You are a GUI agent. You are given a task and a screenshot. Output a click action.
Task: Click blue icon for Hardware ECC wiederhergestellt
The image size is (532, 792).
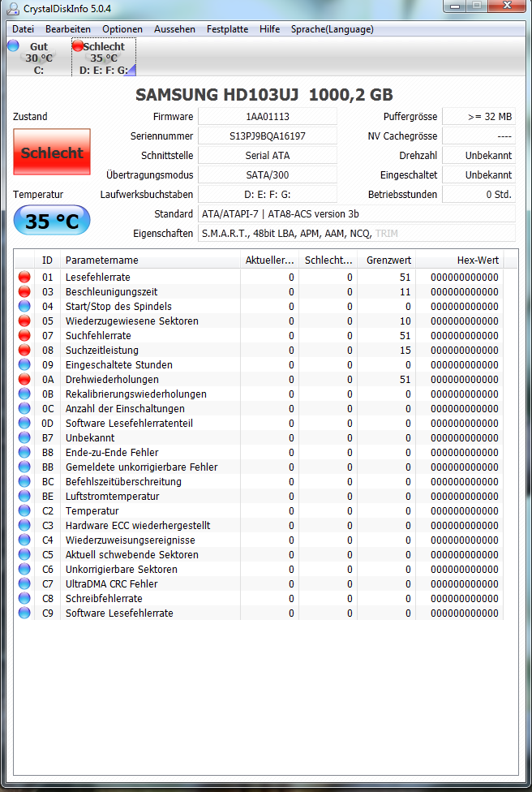point(24,526)
